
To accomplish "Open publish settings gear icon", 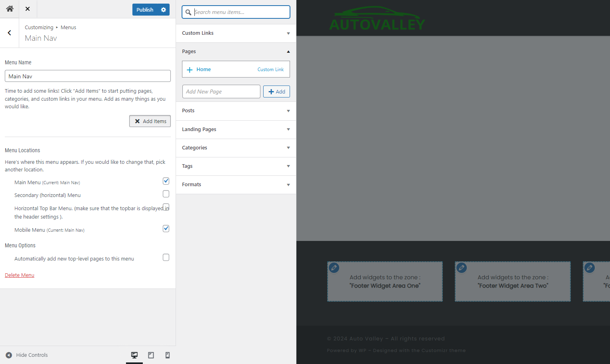I will tap(164, 10).
